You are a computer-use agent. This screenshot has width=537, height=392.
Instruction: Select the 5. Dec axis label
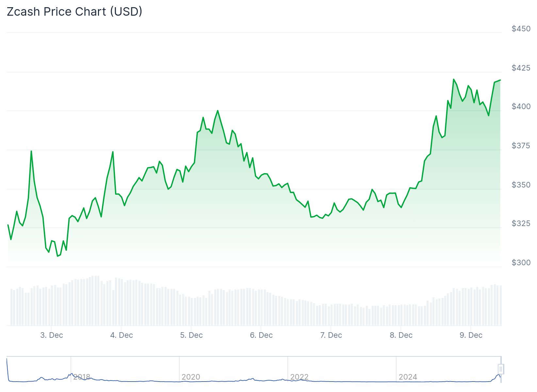tap(191, 335)
